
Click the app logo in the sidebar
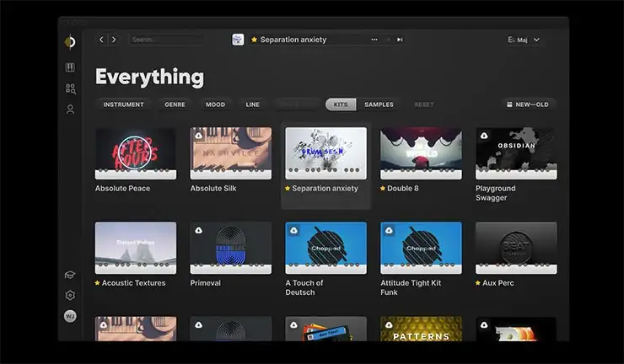[70, 41]
